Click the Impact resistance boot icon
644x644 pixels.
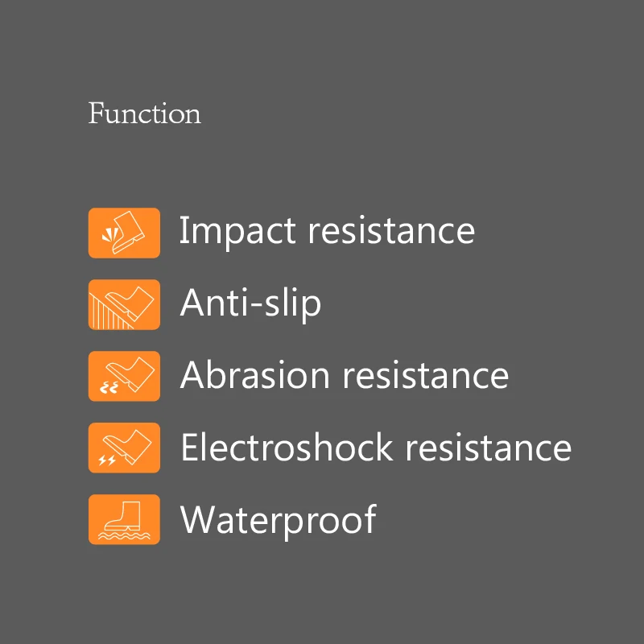click(x=124, y=233)
